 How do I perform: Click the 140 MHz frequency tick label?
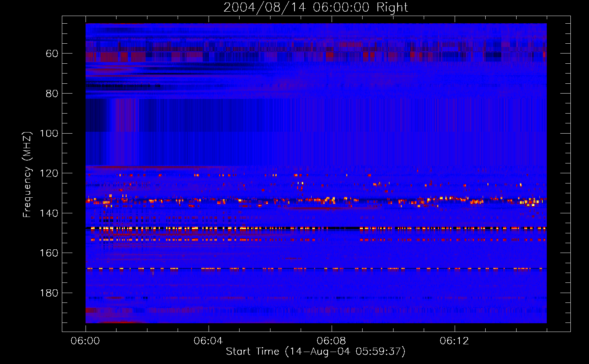click(x=49, y=213)
